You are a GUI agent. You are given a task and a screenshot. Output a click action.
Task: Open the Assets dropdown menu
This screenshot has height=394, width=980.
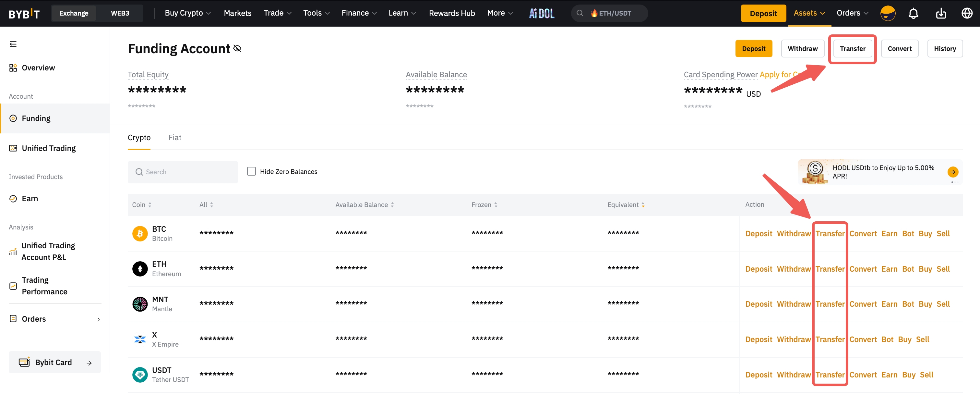(809, 13)
